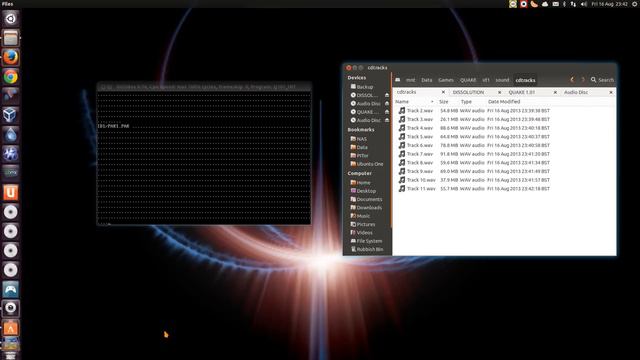Open the messaging envelope indicator
The height and width of the screenshot is (360, 640).
pyautogui.click(x=556, y=4)
